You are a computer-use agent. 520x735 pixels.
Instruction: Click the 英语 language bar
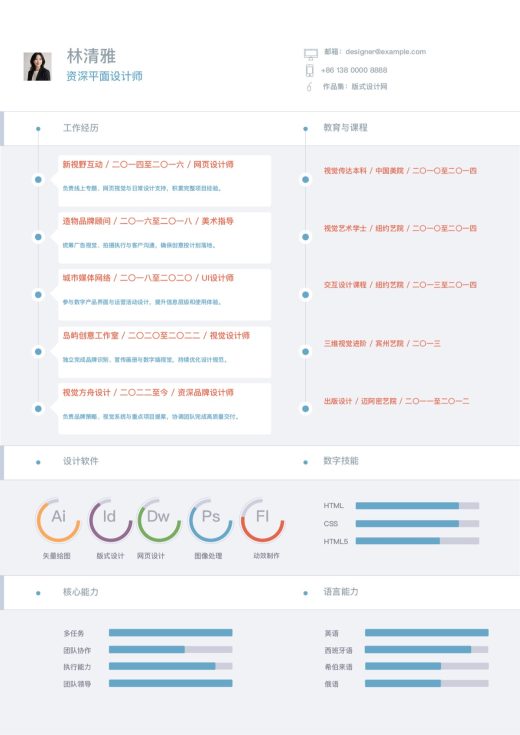pos(427,633)
